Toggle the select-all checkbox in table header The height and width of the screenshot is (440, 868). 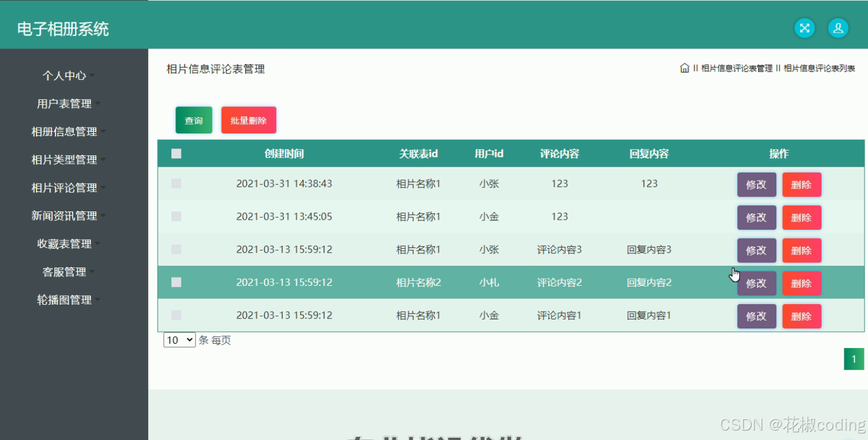tap(176, 154)
